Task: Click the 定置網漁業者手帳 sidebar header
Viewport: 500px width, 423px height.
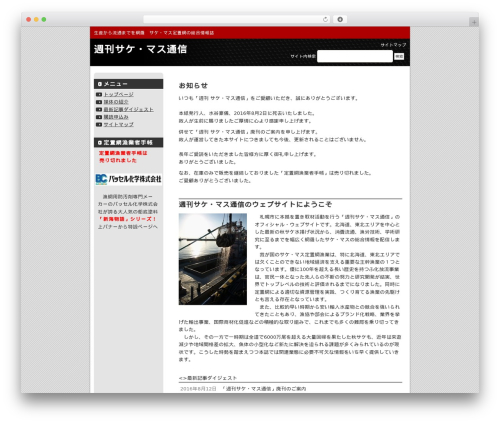Action: pos(128,142)
